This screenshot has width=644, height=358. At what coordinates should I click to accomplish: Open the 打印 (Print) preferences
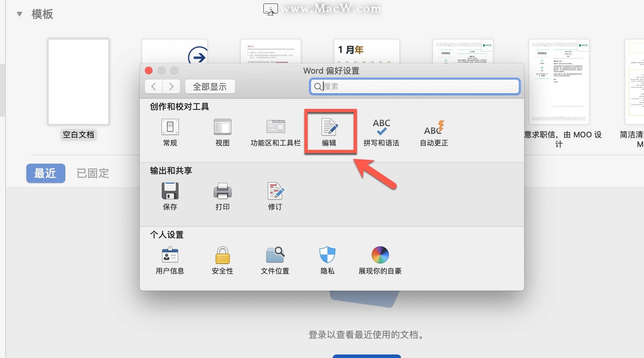point(222,196)
